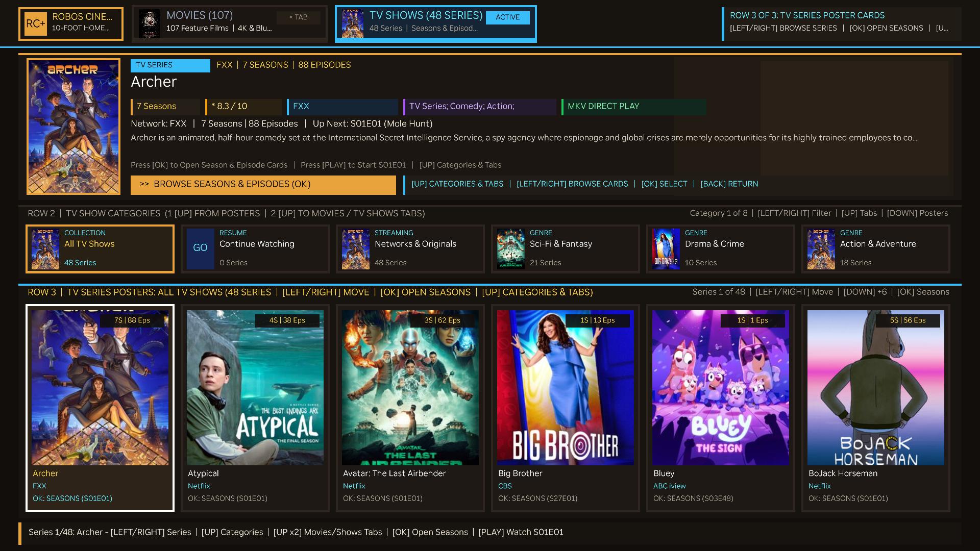Click the 1S | 1 Eps badge
The image size is (980, 551).
pyautogui.click(x=753, y=320)
